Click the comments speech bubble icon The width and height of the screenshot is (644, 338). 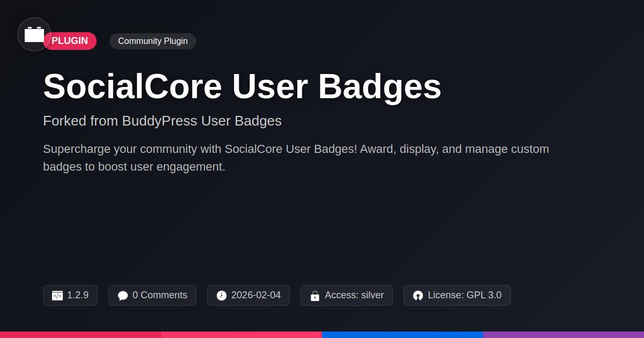(123, 296)
